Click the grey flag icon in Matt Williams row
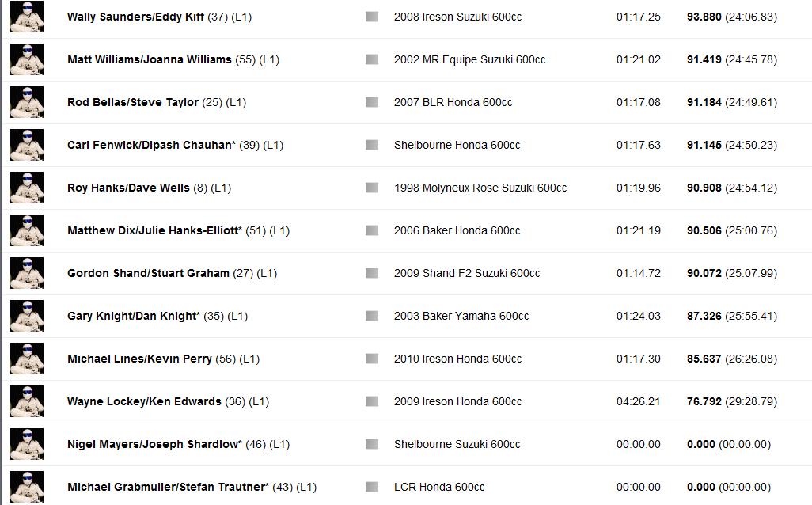812x505 pixels. pos(372,59)
